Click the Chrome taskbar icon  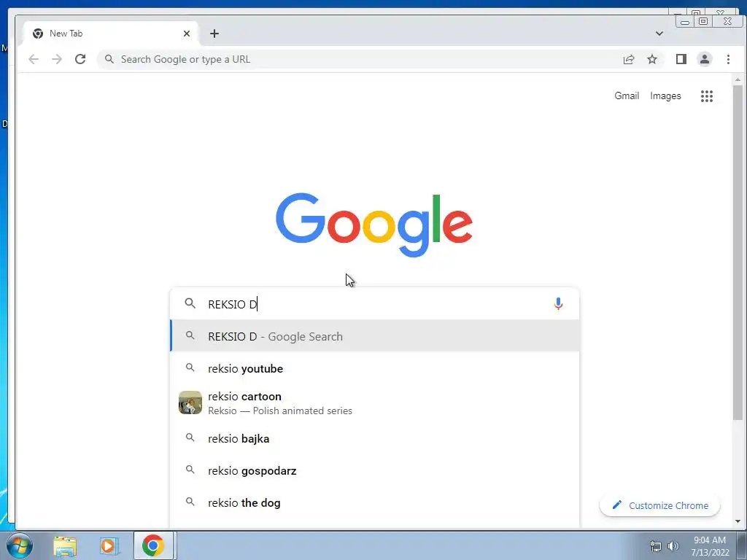click(x=153, y=545)
